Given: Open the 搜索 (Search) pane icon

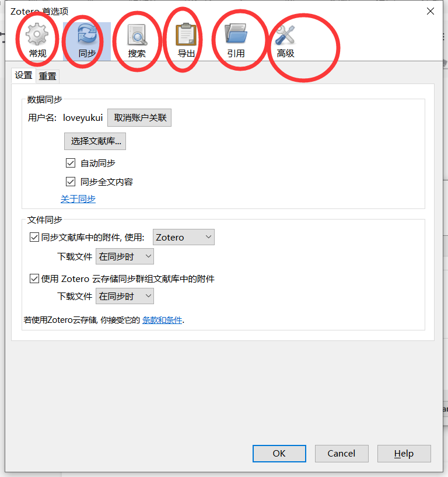Looking at the screenshot, I should [136, 41].
